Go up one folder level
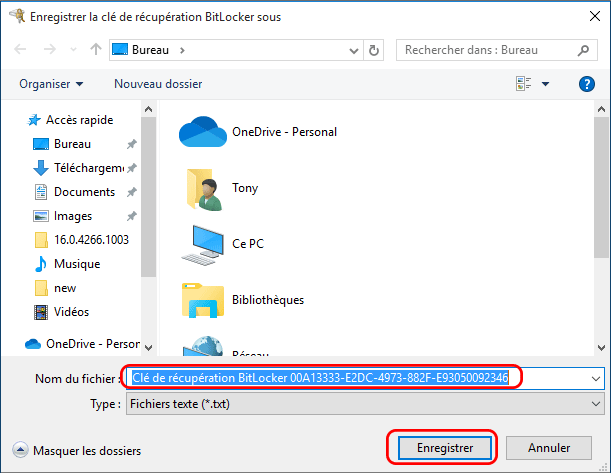The height and width of the screenshot is (473, 611). 96,49
